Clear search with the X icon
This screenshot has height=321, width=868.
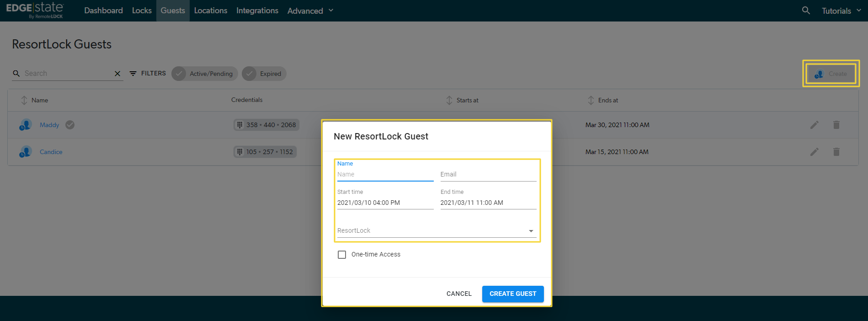(x=117, y=74)
